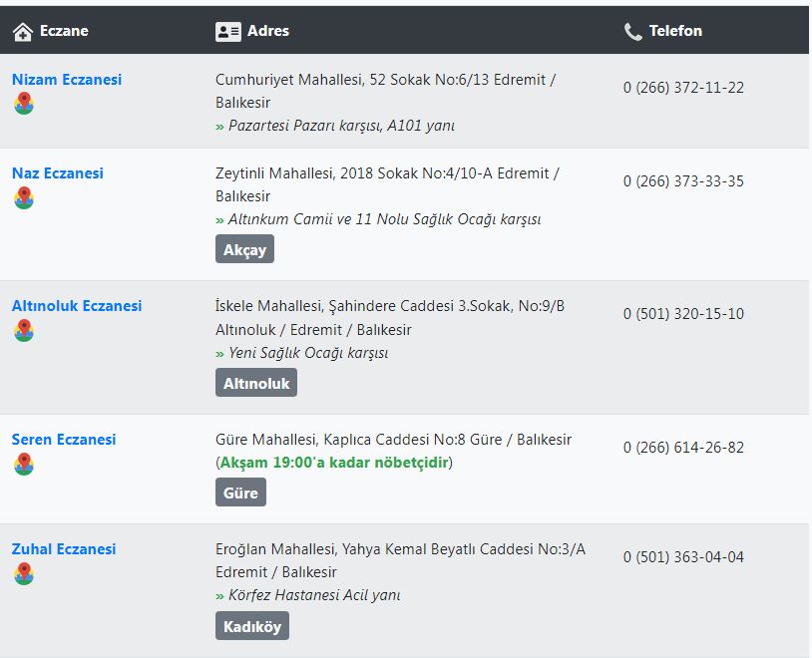This screenshot has height=658, width=812.
Task: Click green text 'Akşam 19:00'a kadar nöbetçidir'
Action: [x=334, y=463]
